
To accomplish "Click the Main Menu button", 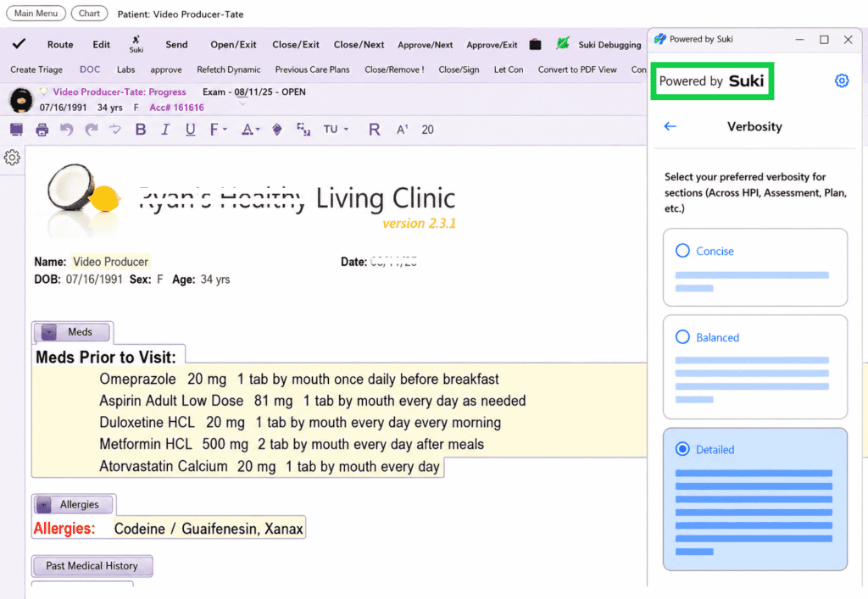I will (36, 14).
